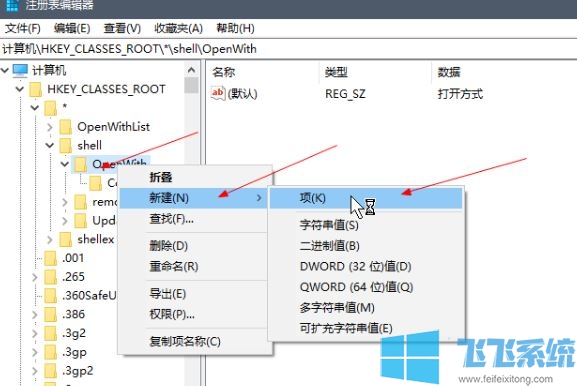Image resolution: width=577 pixels, height=386 pixels.
Task: Collapse the HKEY_CLASSES_ROOT tree node
Action: (20, 89)
